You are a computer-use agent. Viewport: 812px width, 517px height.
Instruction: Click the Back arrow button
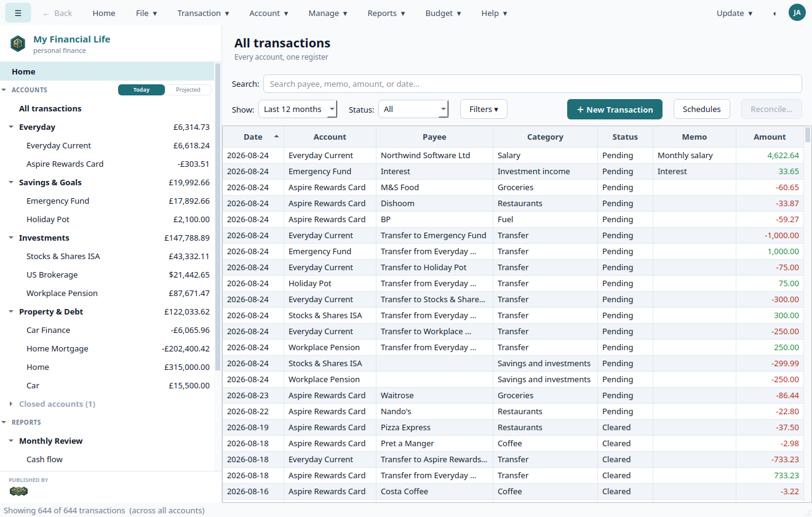point(57,13)
